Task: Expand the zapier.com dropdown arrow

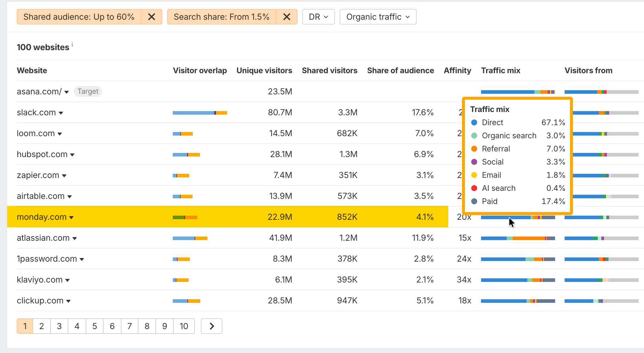Action: pos(64,176)
